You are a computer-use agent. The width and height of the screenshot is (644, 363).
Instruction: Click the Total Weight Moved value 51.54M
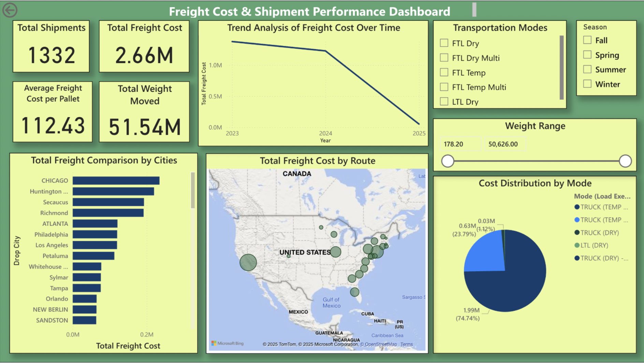pyautogui.click(x=145, y=127)
